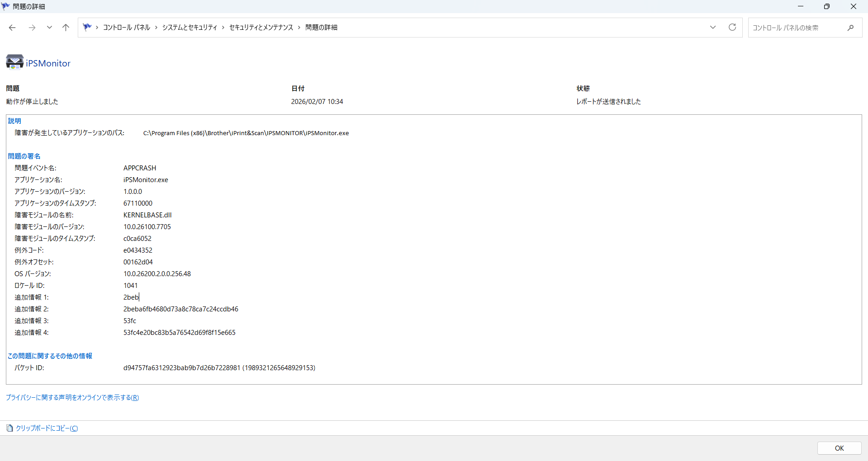Select 問題の詳細 breadcrumb
868x461 pixels.
pyautogui.click(x=321, y=28)
